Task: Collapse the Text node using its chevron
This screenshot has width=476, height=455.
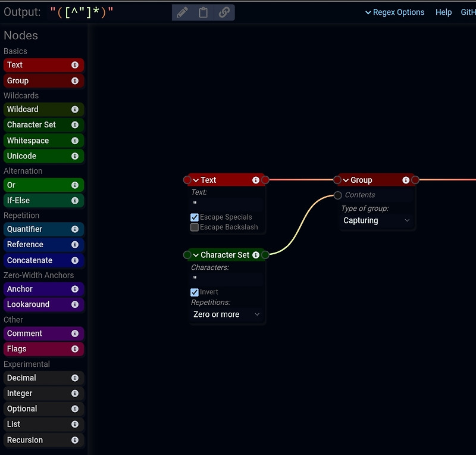Action: 195,180
